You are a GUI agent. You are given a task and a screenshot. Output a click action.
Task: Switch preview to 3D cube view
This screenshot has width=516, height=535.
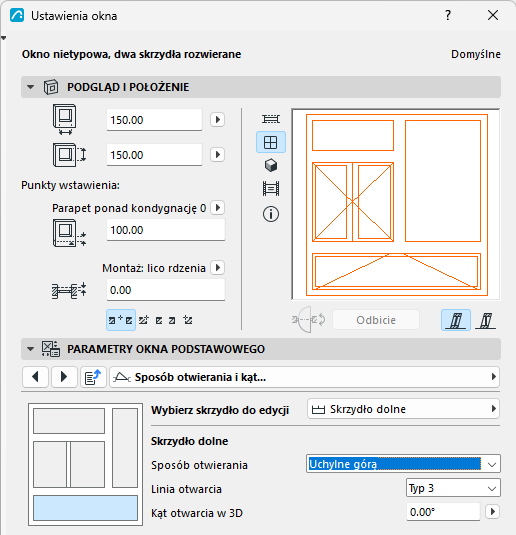pyautogui.click(x=271, y=165)
